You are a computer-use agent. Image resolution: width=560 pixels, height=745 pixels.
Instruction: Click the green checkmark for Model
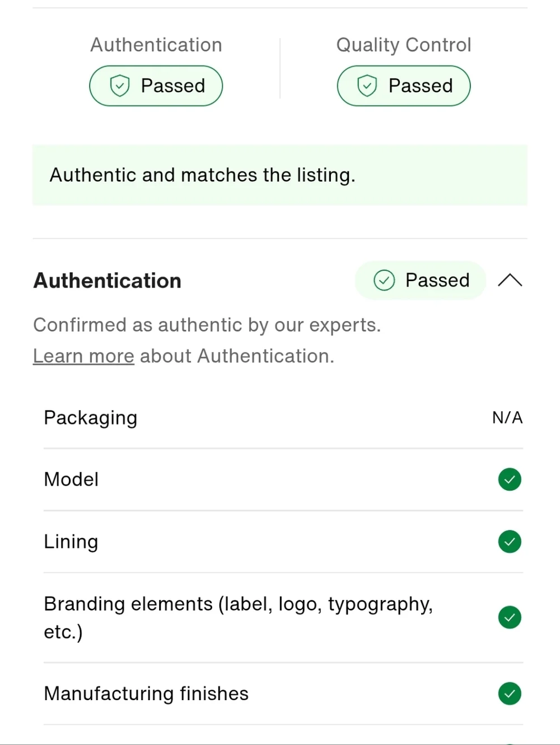point(510,479)
